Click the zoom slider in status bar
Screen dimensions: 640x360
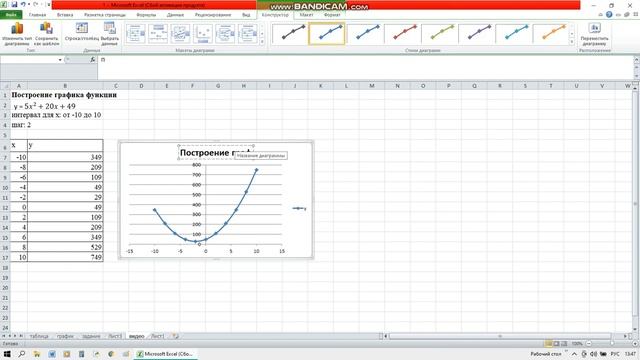click(x=611, y=344)
